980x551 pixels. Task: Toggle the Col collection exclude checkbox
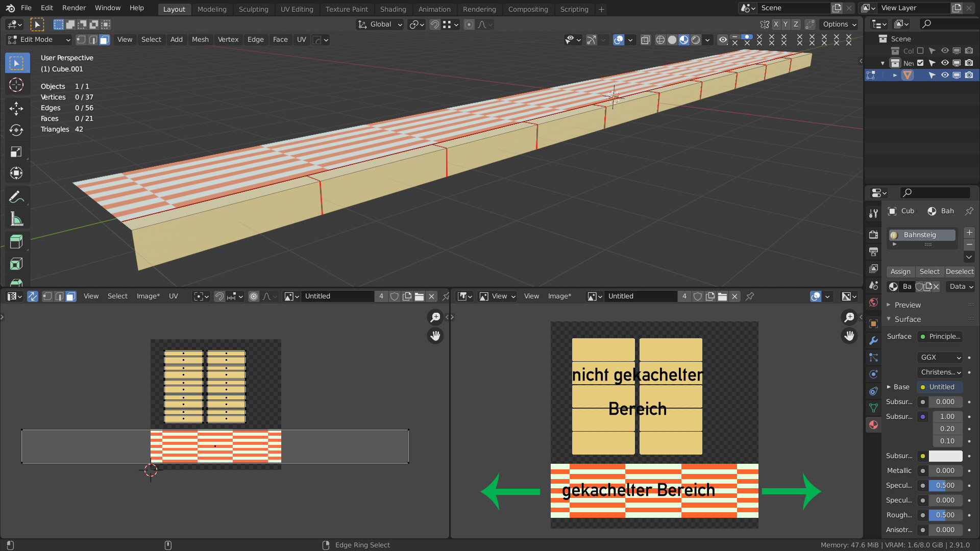pyautogui.click(x=920, y=51)
